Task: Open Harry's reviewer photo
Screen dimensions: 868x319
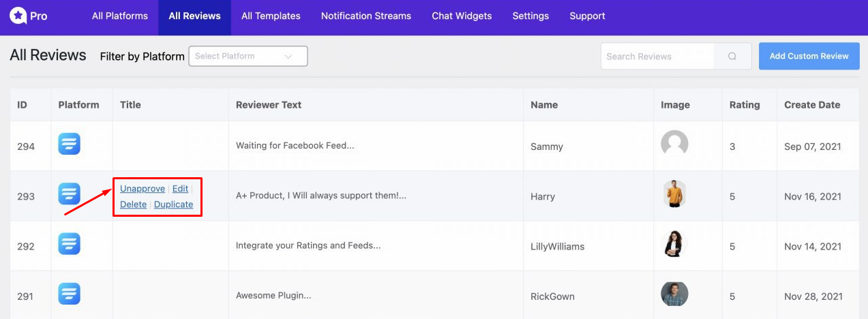Action: [x=674, y=194]
